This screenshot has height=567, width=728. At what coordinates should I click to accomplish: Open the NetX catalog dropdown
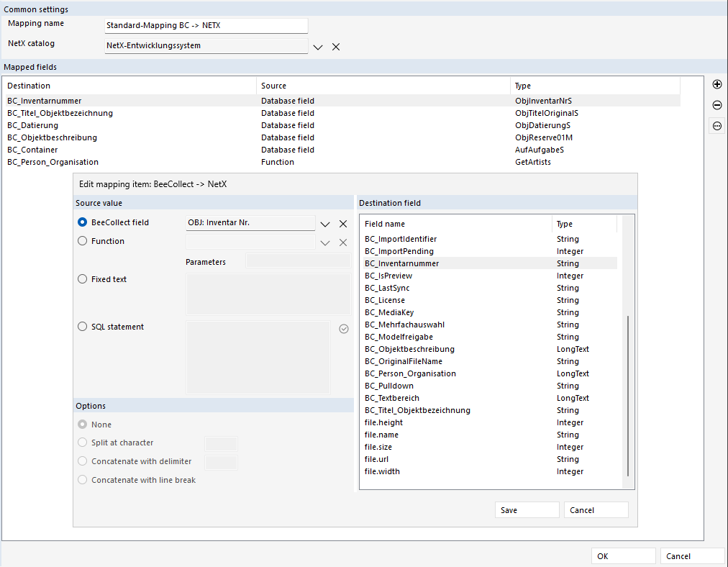pyautogui.click(x=318, y=47)
